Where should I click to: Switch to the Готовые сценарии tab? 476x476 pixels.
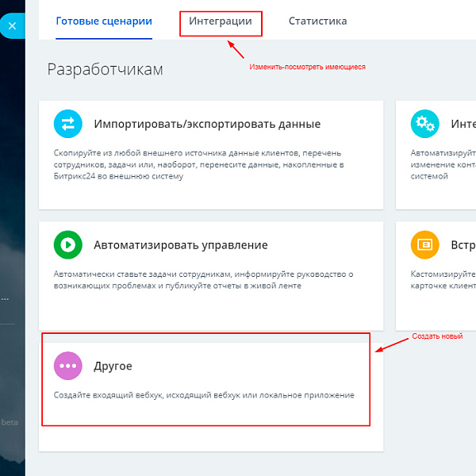tap(104, 21)
